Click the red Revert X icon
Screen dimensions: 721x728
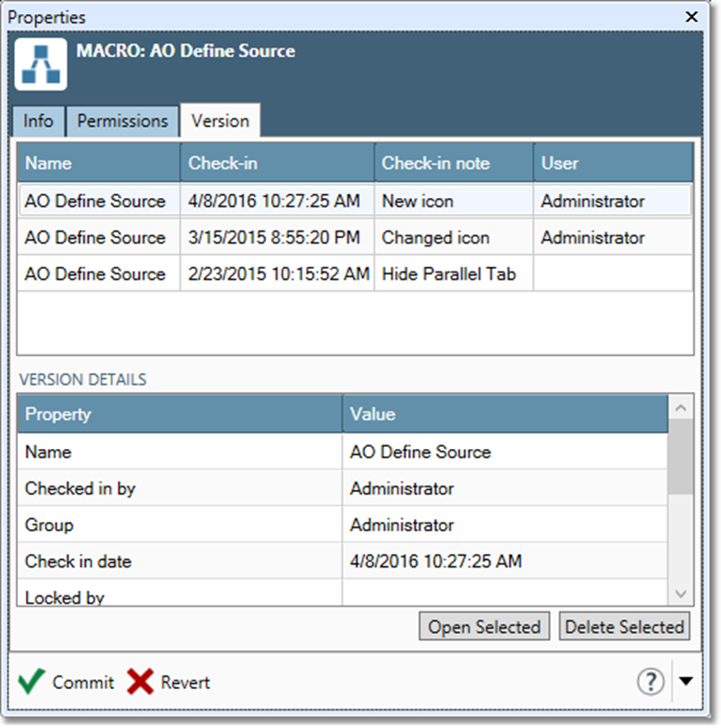pos(140,681)
